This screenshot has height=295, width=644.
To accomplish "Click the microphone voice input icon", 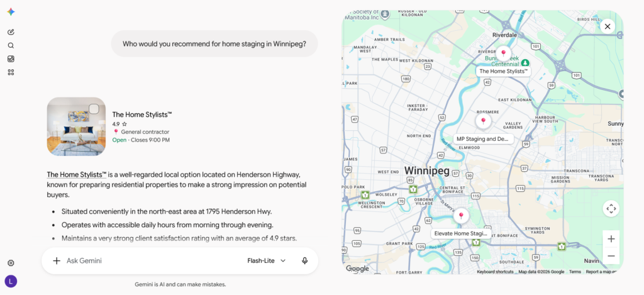I will (x=304, y=260).
